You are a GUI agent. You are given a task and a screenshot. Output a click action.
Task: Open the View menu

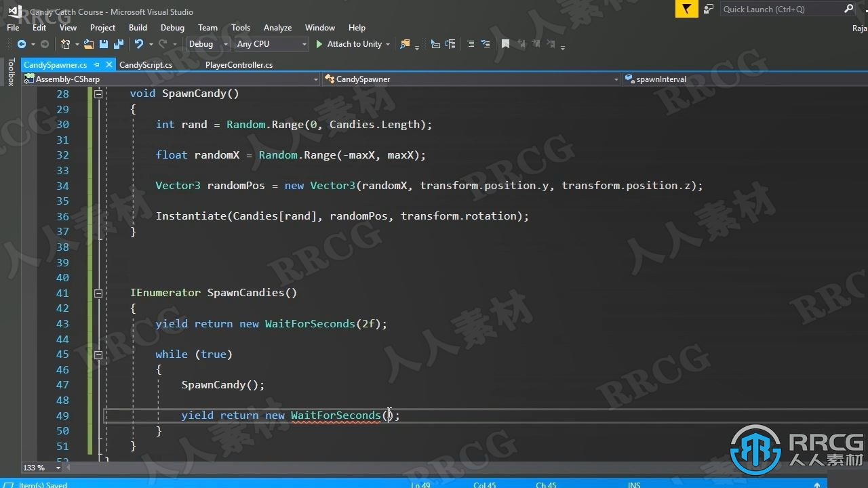coord(68,28)
